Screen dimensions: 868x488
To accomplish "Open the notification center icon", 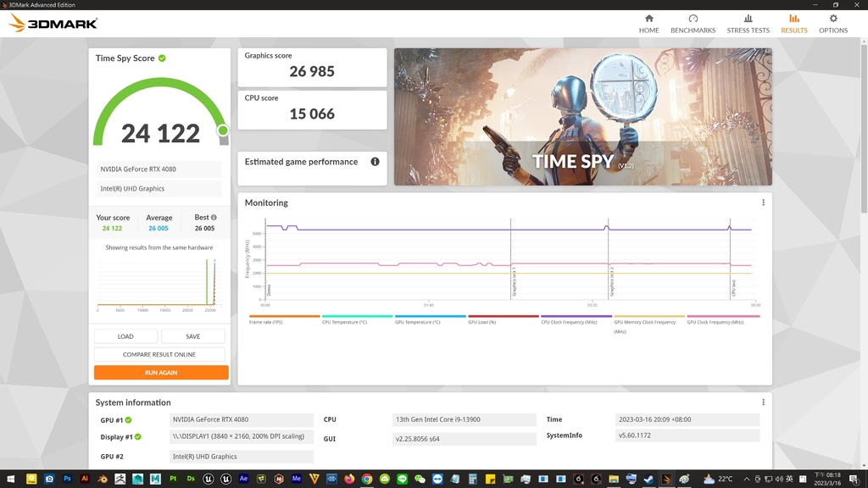I will [x=854, y=480].
